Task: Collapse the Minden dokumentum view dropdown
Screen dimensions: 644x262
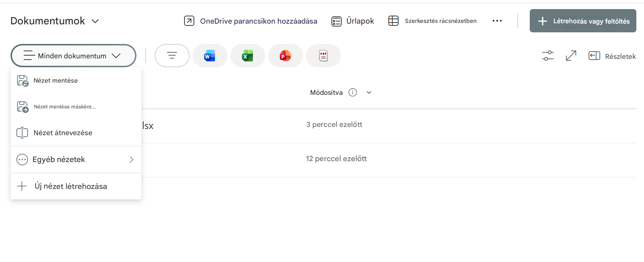Action: [x=73, y=56]
